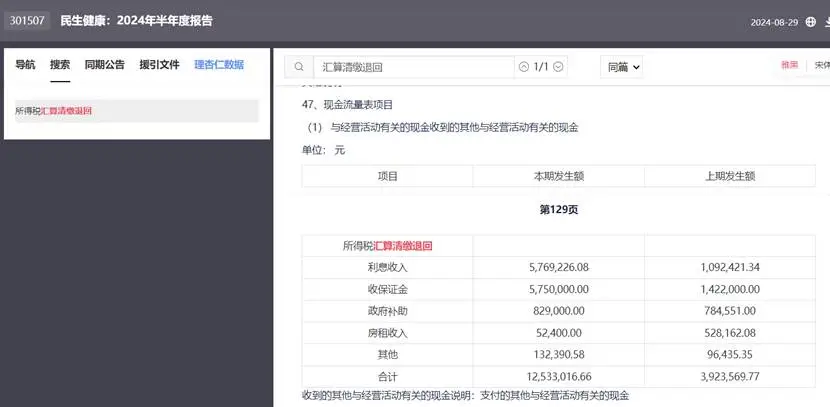
Task: Click value 528,162.08
Action: tap(730, 333)
